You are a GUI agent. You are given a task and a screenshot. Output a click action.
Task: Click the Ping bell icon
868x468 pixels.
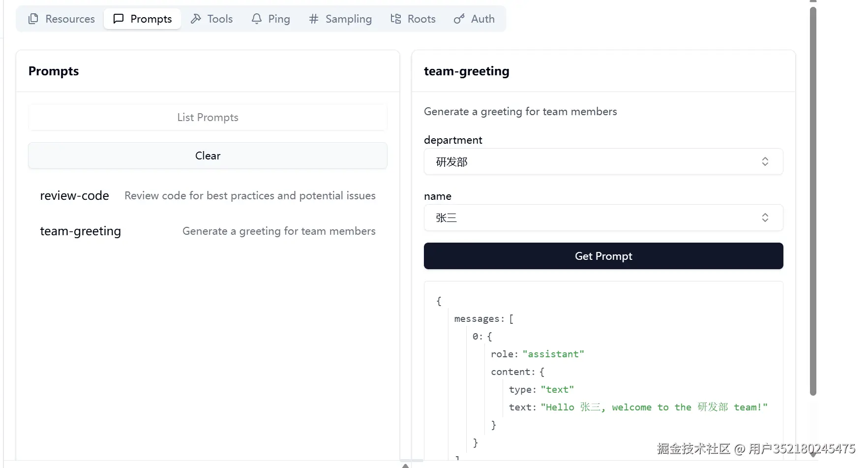[x=257, y=19]
